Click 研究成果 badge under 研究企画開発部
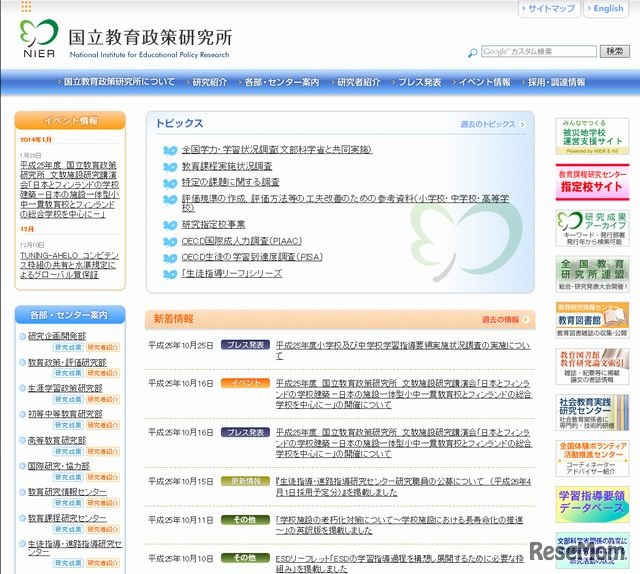 tap(68, 347)
